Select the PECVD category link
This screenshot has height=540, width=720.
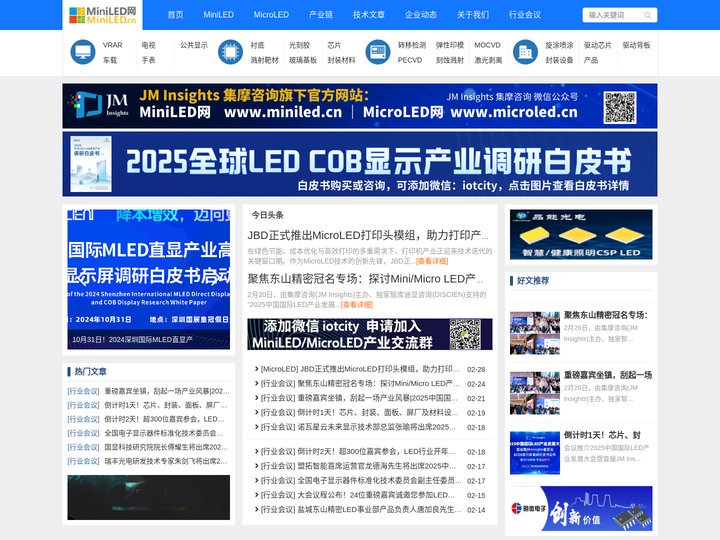(x=410, y=60)
